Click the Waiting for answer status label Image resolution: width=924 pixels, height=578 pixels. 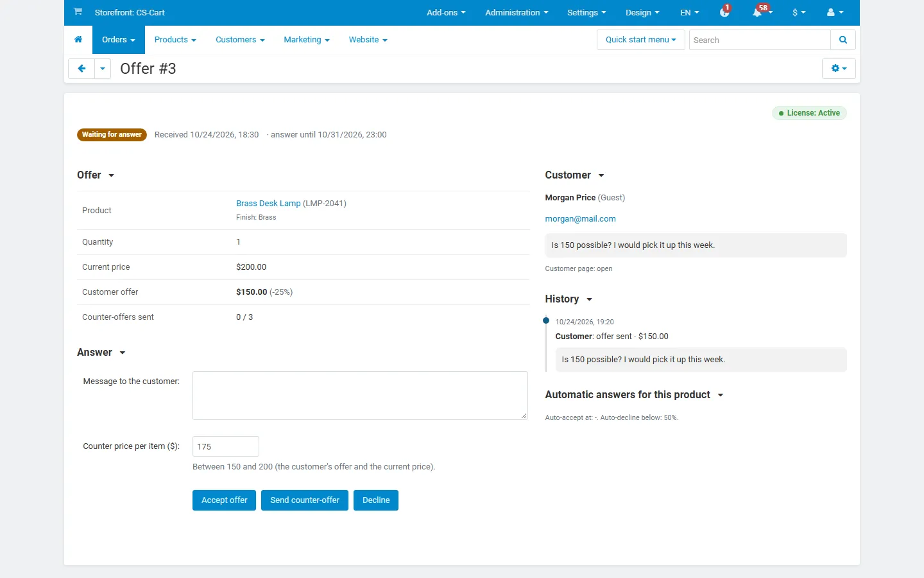coord(112,135)
